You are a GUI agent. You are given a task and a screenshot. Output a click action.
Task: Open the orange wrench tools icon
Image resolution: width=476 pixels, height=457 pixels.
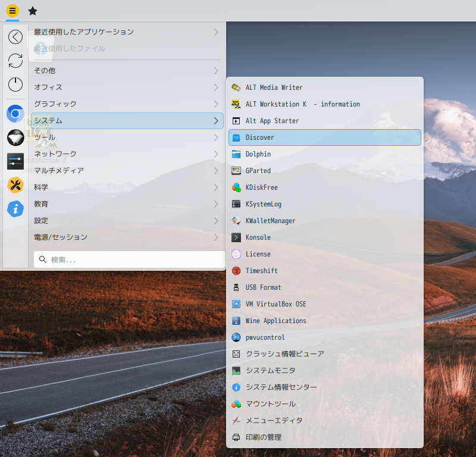pyautogui.click(x=15, y=185)
